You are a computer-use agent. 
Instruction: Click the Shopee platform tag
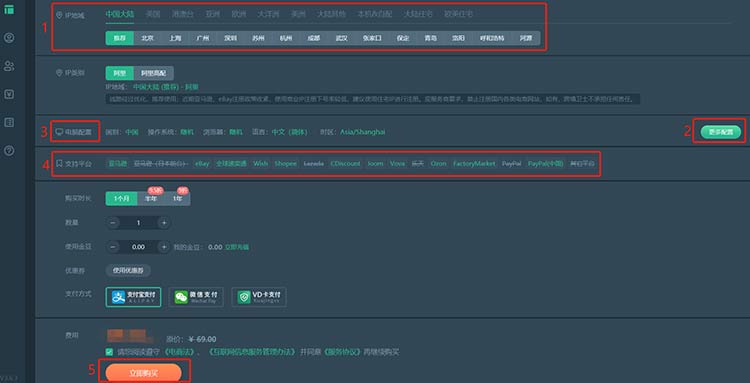point(286,164)
